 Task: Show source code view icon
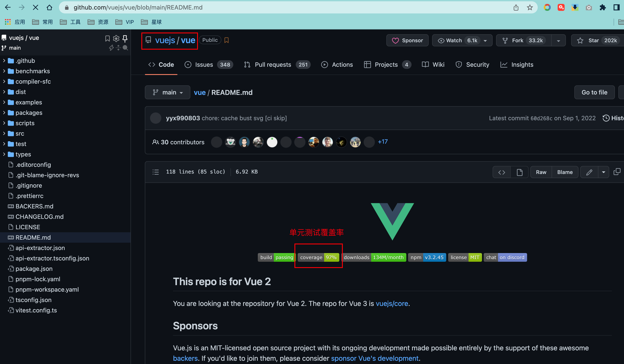coord(501,172)
